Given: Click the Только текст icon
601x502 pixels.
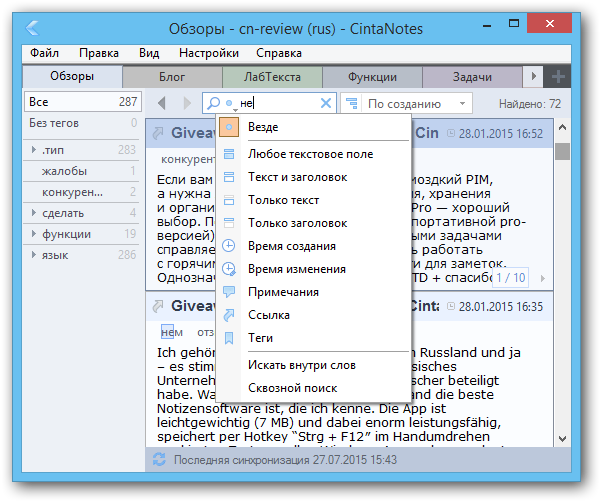Looking at the screenshot, I should point(229,200).
